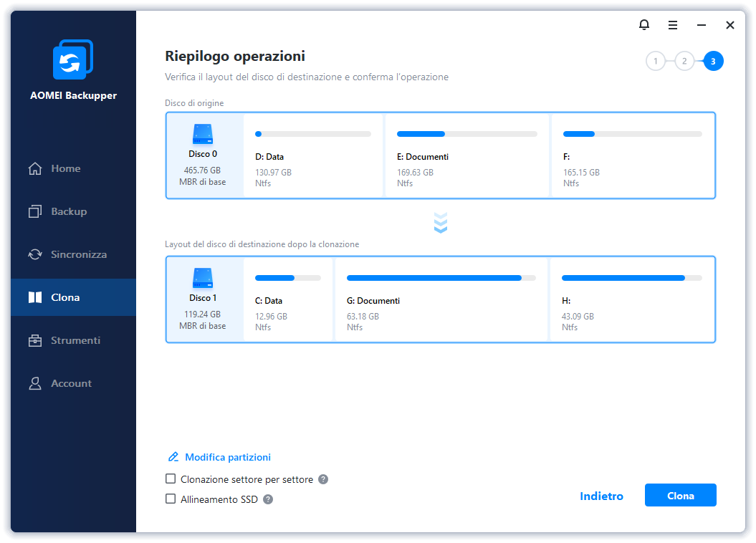Viewport: 756px width, 543px height.
Task: Click the 'Disco di origine' label
Action: pyautogui.click(x=194, y=103)
